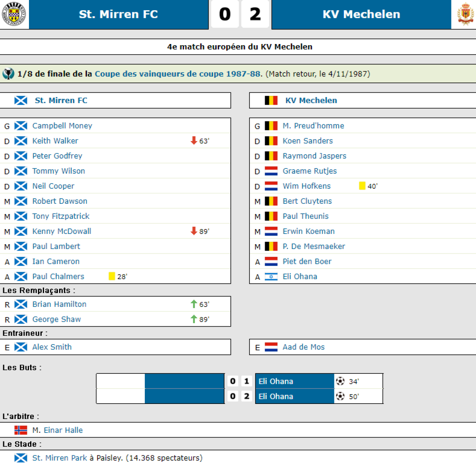This screenshot has width=476, height=463.
Task: Open M. Preud'homme player link
Action: (x=313, y=126)
